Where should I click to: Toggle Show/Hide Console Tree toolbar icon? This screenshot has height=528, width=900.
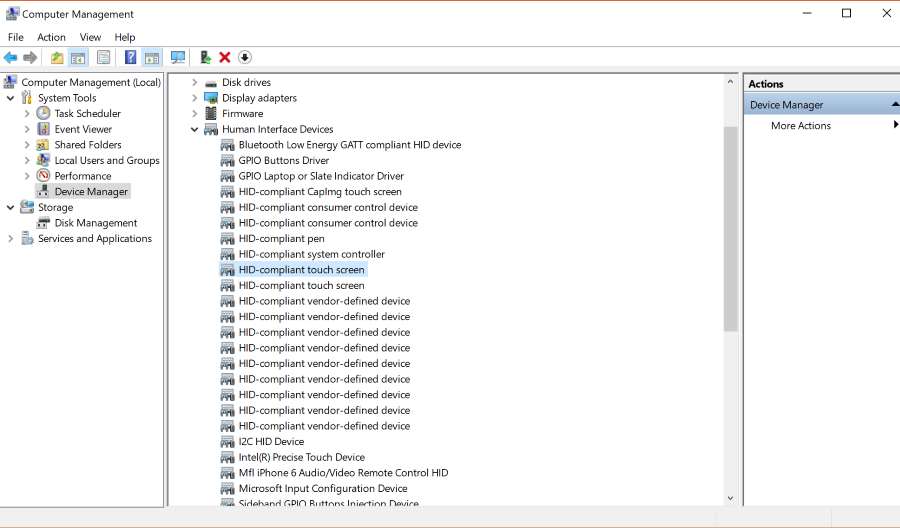click(x=78, y=57)
